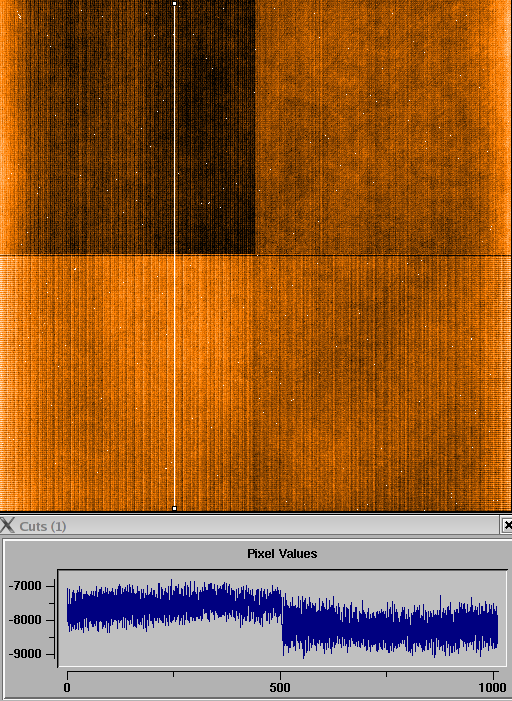This screenshot has height=701, width=512.
Task: Click the -9000 label on y-axis
Action: pos(25,654)
